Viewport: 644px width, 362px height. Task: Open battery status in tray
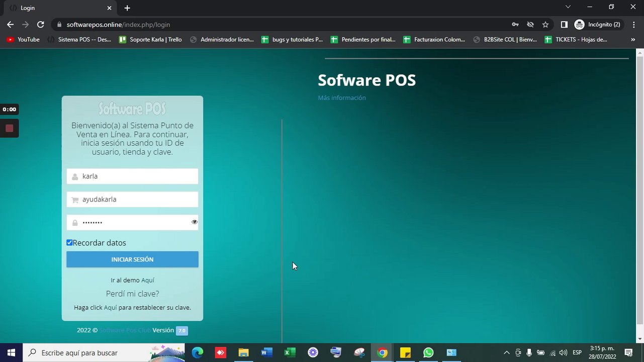pyautogui.click(x=541, y=352)
